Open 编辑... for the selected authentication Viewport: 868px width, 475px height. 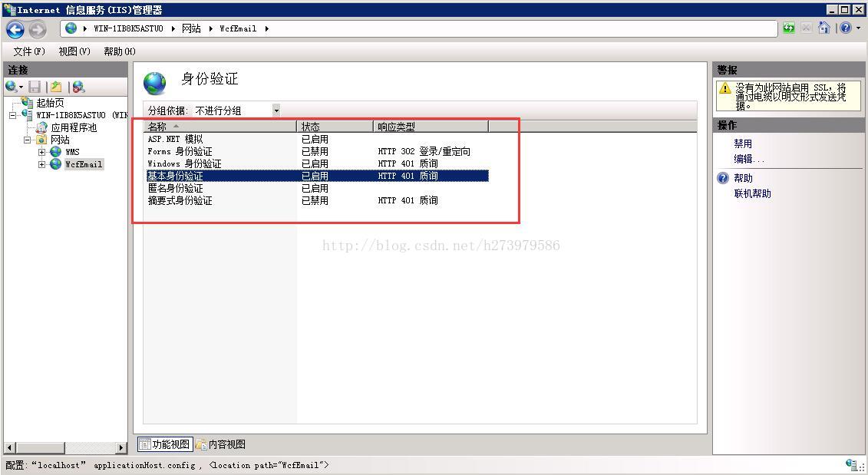click(x=747, y=160)
